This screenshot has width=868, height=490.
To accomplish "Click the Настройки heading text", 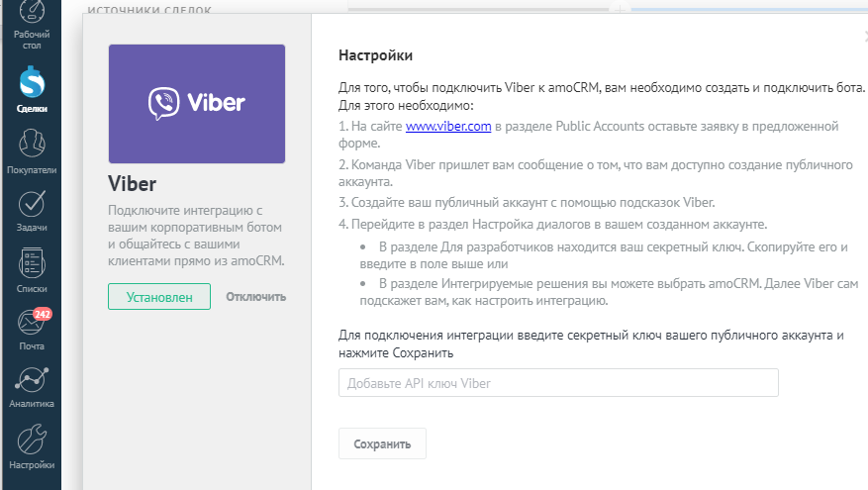I will coord(375,55).
